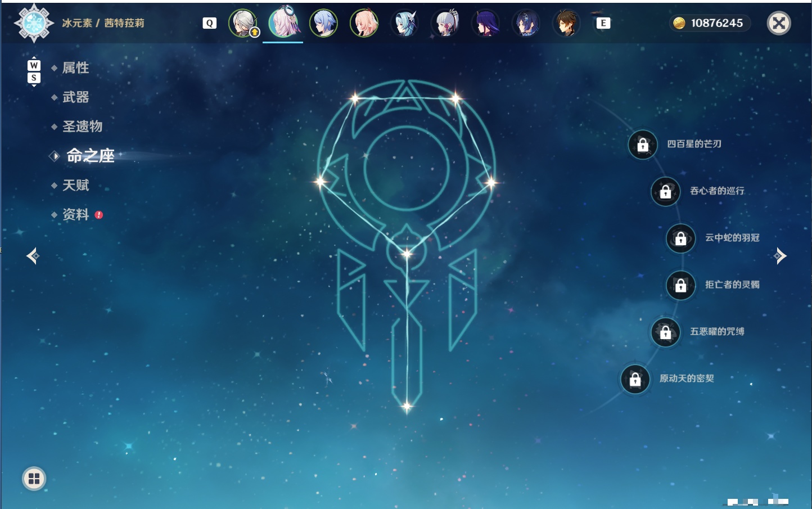Click the Mora gold coin icon
The height and width of the screenshot is (509, 812).
click(679, 23)
